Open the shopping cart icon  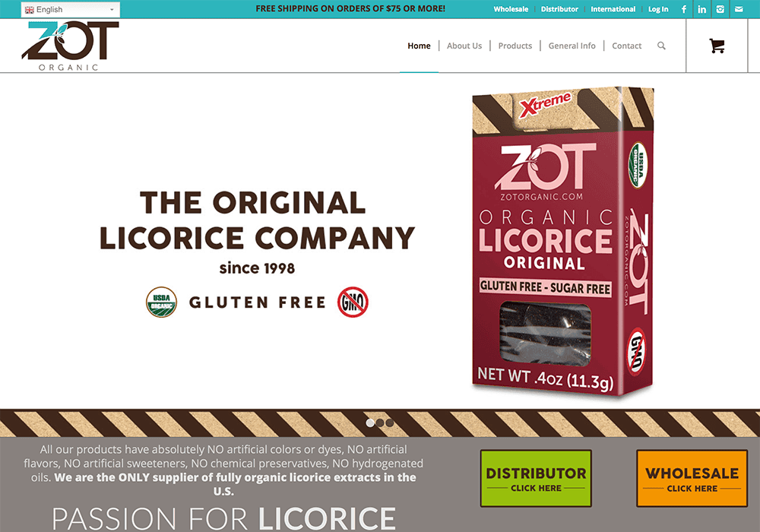pos(717,46)
